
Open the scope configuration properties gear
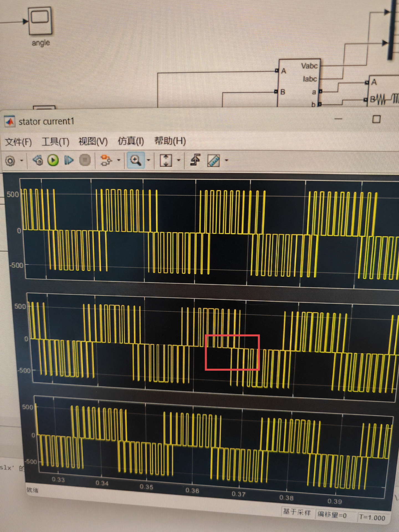(x=10, y=161)
